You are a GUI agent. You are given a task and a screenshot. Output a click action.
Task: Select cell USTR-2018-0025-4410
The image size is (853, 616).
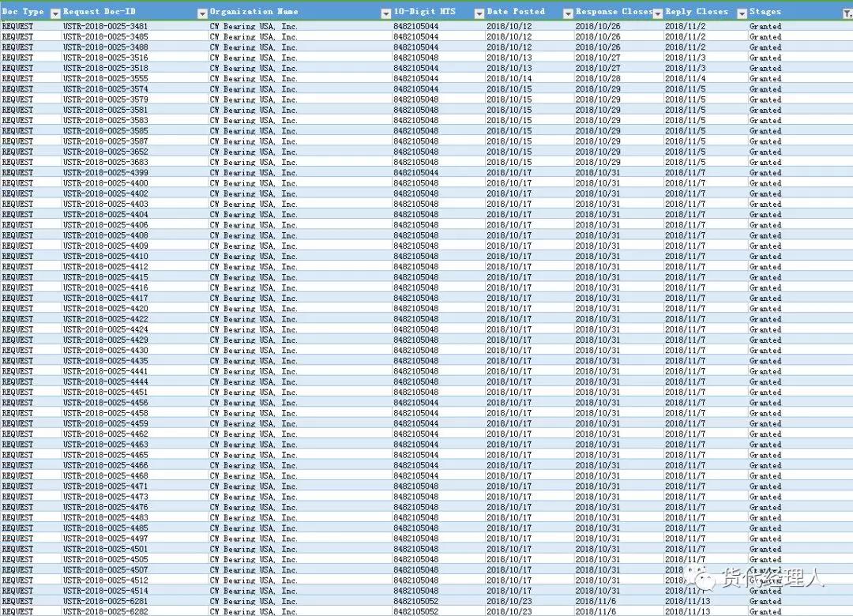pyautogui.click(x=106, y=257)
